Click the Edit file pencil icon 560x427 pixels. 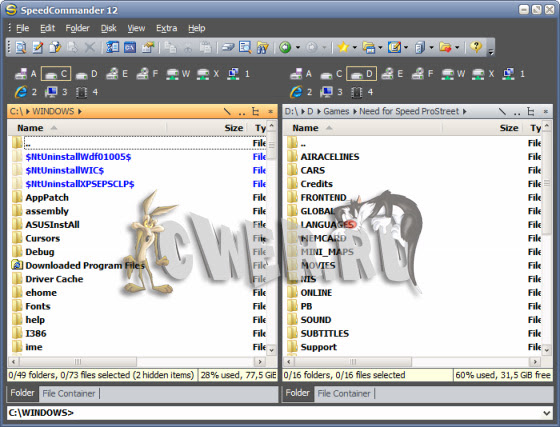point(38,47)
